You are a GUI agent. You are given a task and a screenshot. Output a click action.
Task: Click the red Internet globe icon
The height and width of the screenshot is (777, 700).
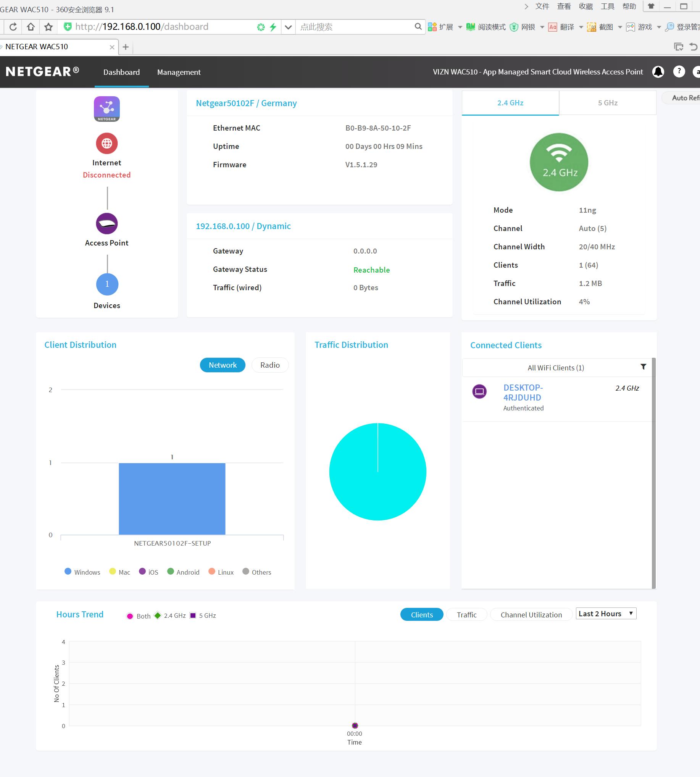(x=107, y=144)
